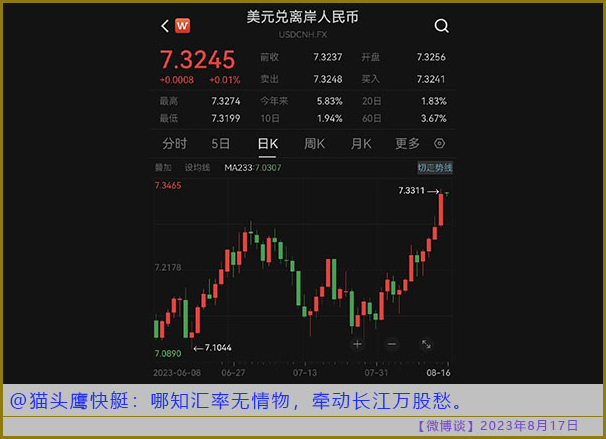The height and width of the screenshot is (439, 606).
Task: Go back with the left chevron arrow
Action: pos(165,26)
